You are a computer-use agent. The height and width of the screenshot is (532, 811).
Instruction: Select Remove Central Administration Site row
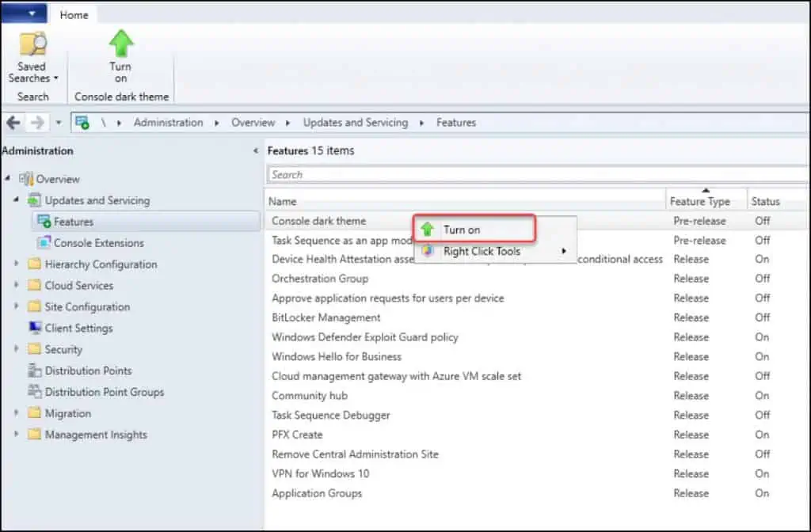[x=536, y=454]
